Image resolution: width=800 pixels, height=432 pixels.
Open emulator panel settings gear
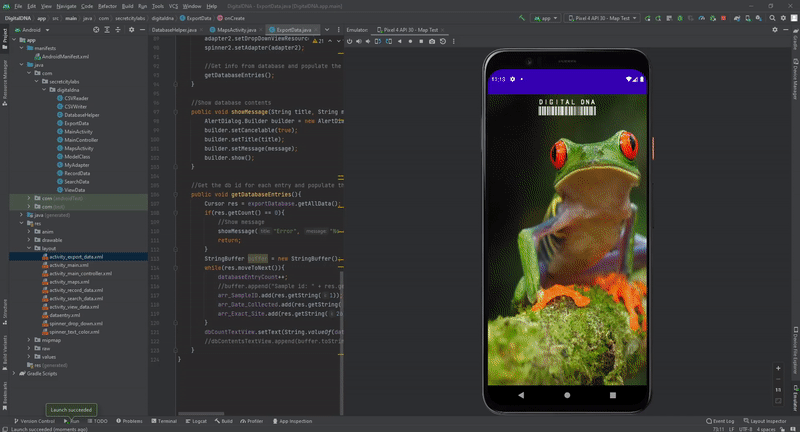[x=774, y=30]
